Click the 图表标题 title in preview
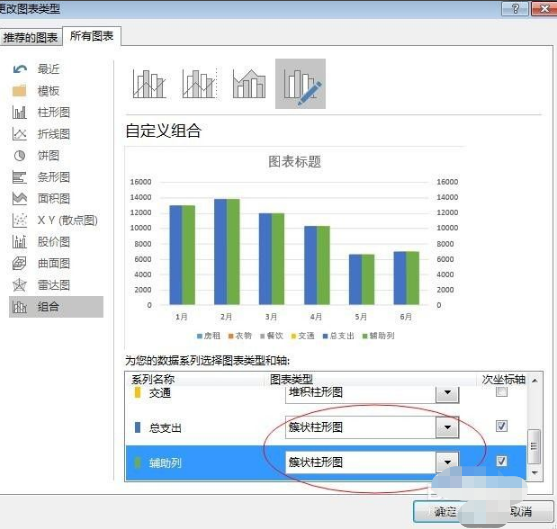This screenshot has width=557, height=529. pyautogui.click(x=294, y=162)
